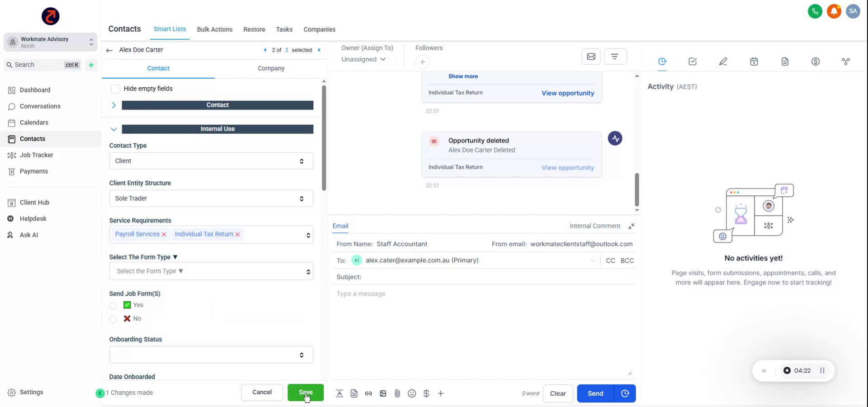Select the Notes pencil icon in Activity header
This screenshot has height=407, width=868.
click(723, 61)
